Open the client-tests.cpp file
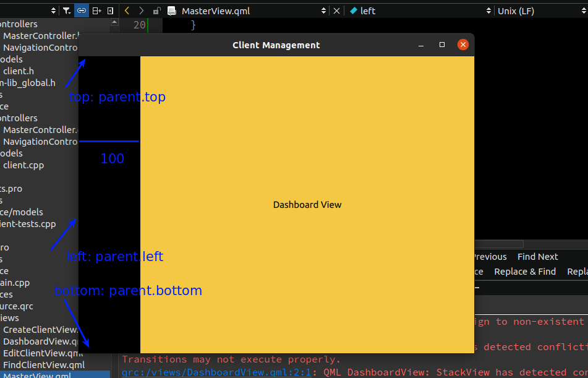The image size is (588, 378). click(x=28, y=224)
